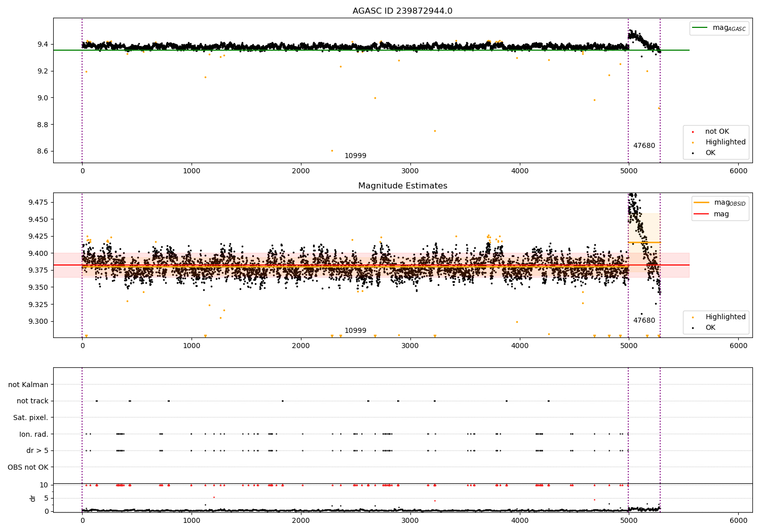Screen dimensions: 760x532
Task: Click the 10 tick on the dr axis
Action: point(44,485)
